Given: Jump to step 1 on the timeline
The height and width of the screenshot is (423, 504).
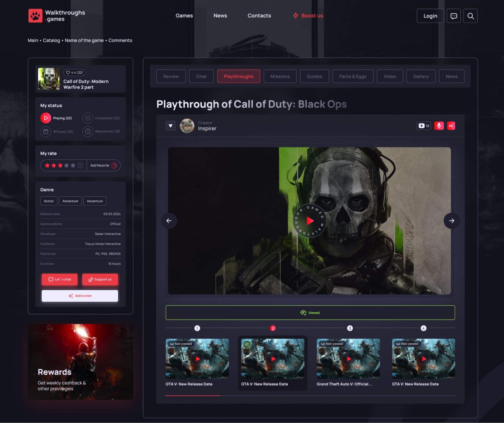Looking at the screenshot, I should 197,328.
